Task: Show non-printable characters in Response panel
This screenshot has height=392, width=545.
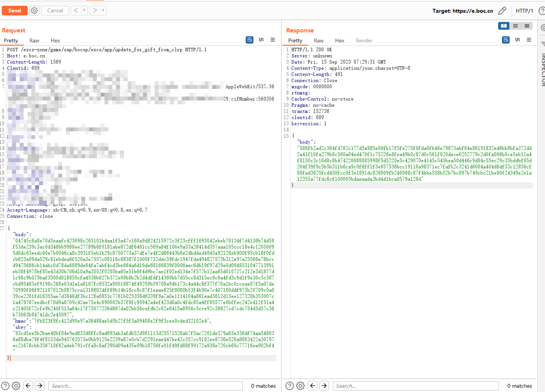Action: click(517, 40)
